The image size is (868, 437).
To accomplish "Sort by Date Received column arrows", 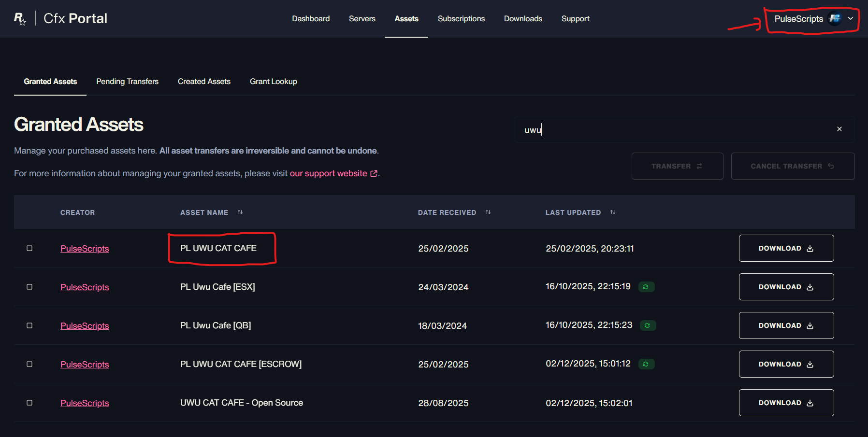I will coord(488,212).
